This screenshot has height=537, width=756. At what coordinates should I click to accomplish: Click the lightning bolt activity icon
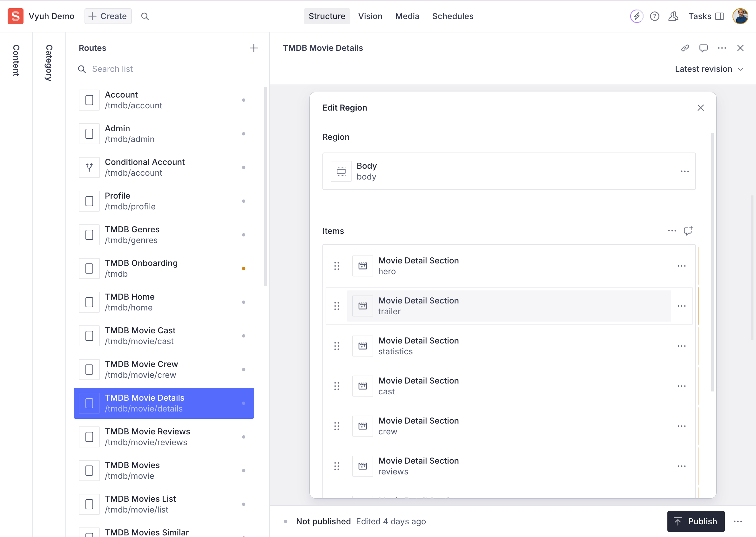636,16
